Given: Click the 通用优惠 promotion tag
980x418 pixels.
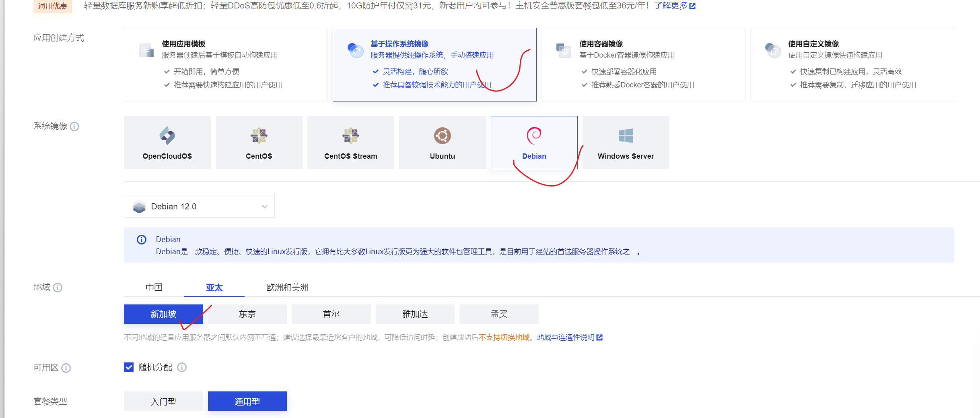Looking at the screenshot, I should [53, 6].
